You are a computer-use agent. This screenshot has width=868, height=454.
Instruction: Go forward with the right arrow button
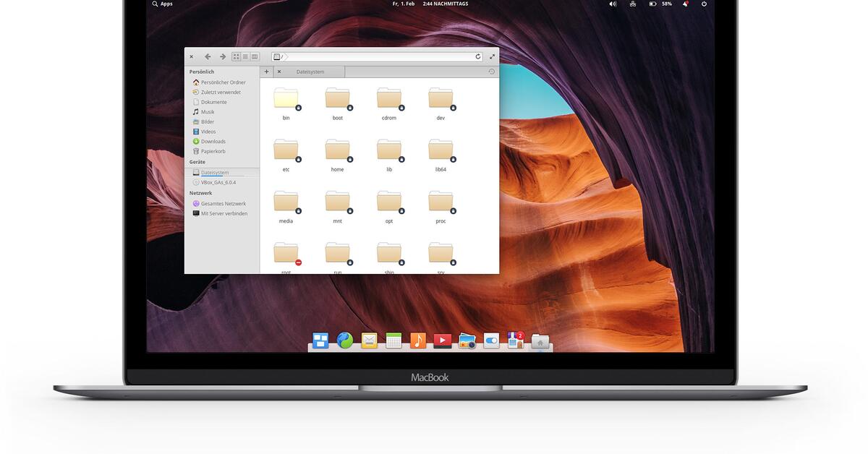coord(222,56)
